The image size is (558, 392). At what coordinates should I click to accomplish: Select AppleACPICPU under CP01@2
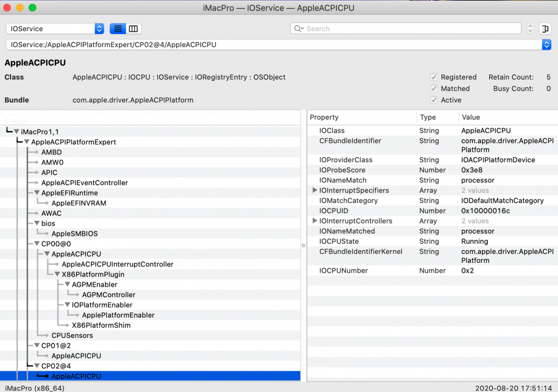(76, 356)
